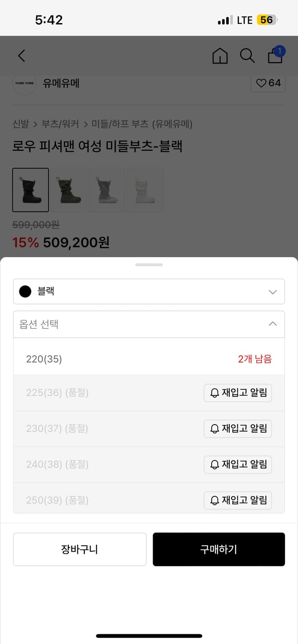The width and height of the screenshot is (298, 644).
Task: Go to 신발 breadcrumb category
Action: tap(21, 125)
